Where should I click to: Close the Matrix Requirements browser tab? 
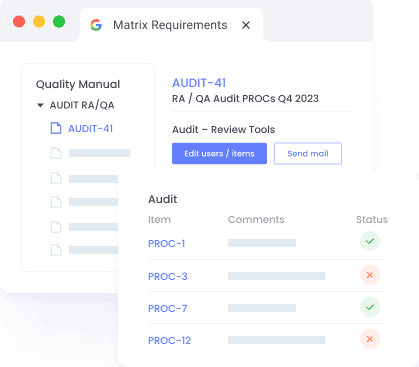pyautogui.click(x=246, y=25)
